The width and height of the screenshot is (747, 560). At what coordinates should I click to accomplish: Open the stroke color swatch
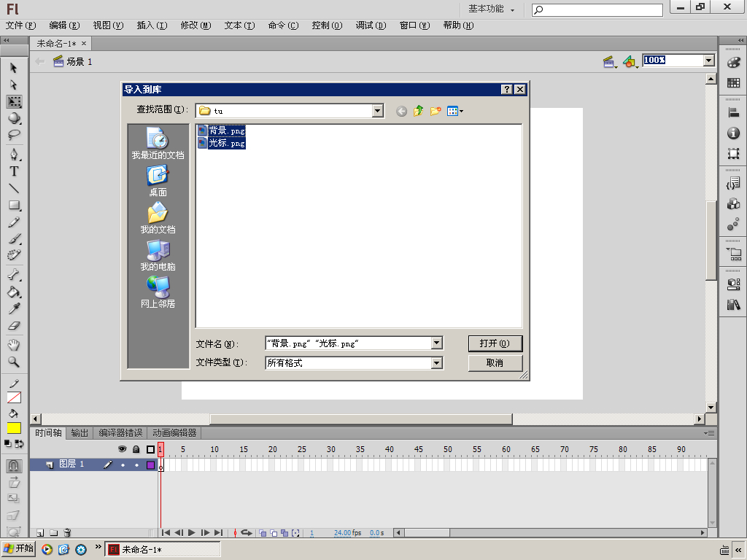point(14,397)
